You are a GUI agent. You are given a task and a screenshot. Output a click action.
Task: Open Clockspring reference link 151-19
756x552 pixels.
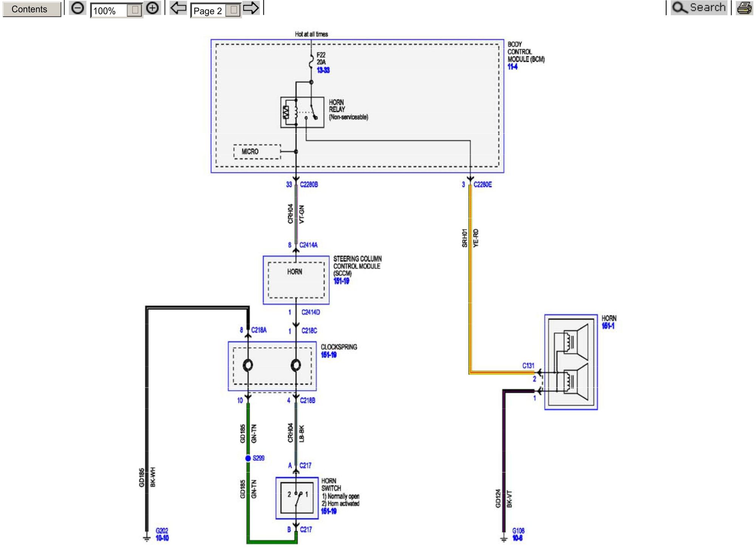pyautogui.click(x=328, y=355)
